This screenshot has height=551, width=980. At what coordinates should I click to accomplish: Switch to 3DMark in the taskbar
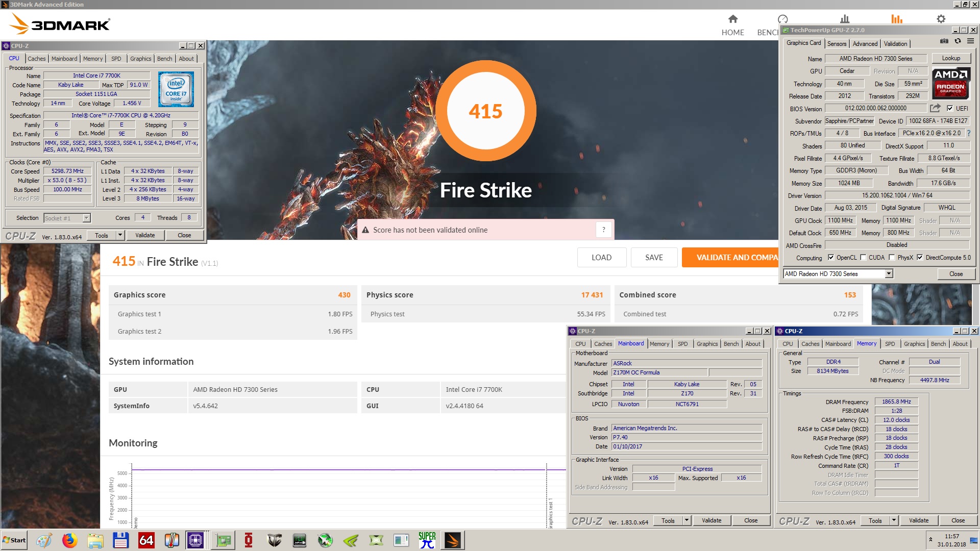click(453, 540)
